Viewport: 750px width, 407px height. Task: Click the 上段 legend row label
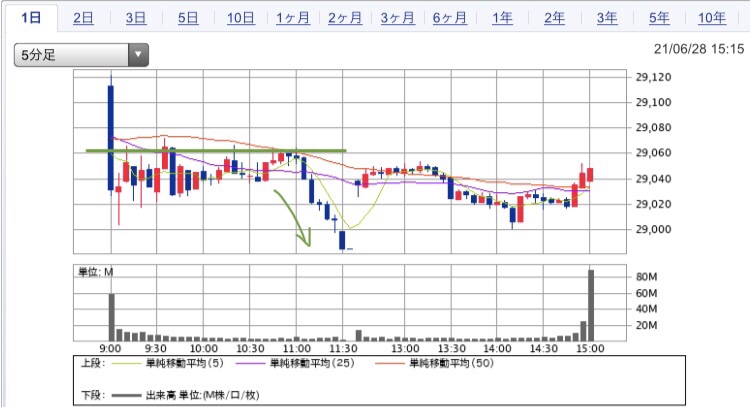pyautogui.click(x=93, y=363)
